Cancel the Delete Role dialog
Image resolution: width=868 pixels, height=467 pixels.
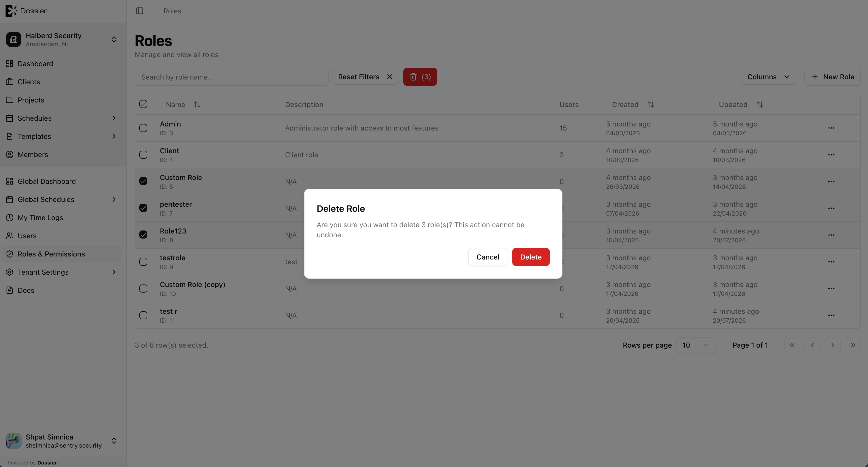(x=487, y=257)
